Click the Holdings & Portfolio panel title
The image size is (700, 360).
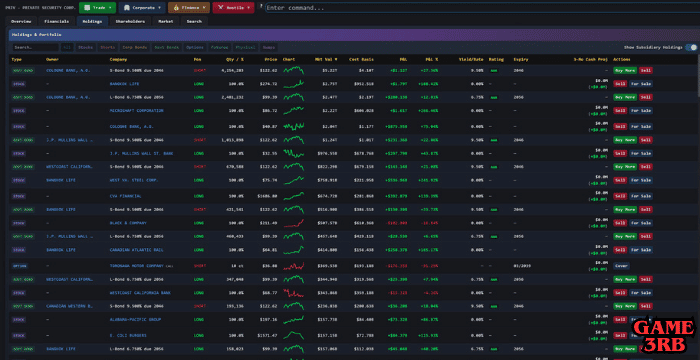pos(37,34)
